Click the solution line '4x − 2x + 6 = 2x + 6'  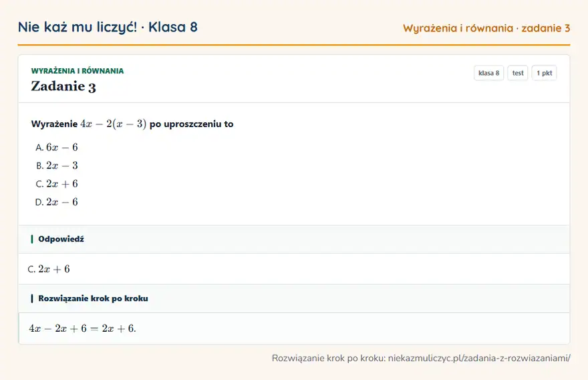click(x=82, y=328)
